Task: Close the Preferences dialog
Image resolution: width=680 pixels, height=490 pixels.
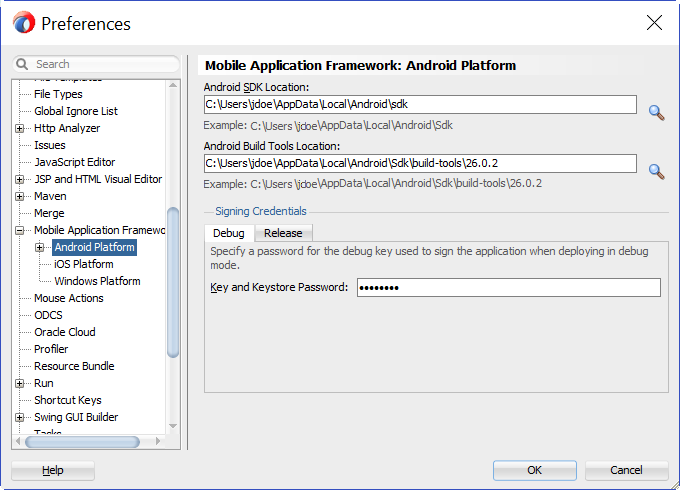Action: 654,23
